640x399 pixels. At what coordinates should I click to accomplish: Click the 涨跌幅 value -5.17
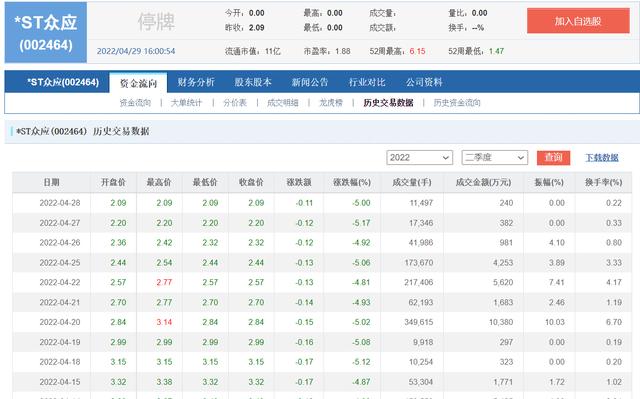361,223
